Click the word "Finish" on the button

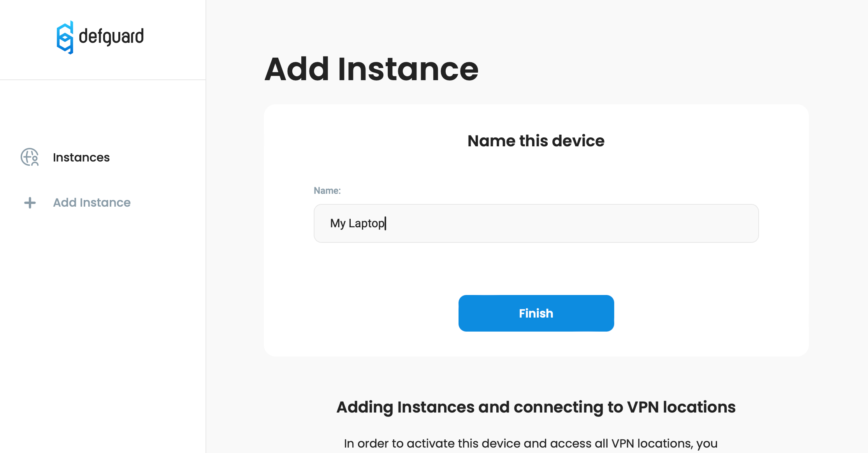[x=536, y=313]
